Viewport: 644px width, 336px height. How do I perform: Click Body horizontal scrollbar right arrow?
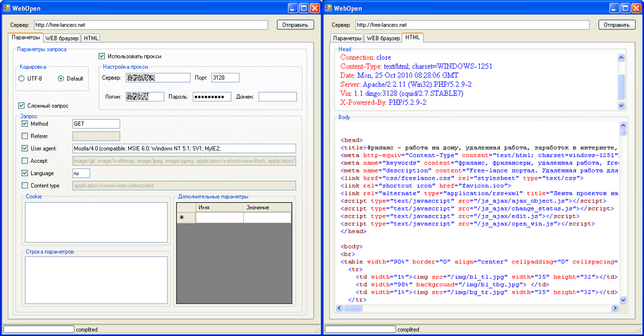[614, 308]
